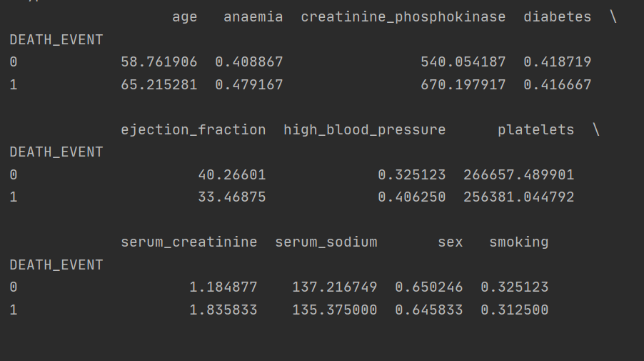Image resolution: width=644 pixels, height=361 pixels.
Task: Click high blood pressure value 0.406250
Action: (x=411, y=197)
